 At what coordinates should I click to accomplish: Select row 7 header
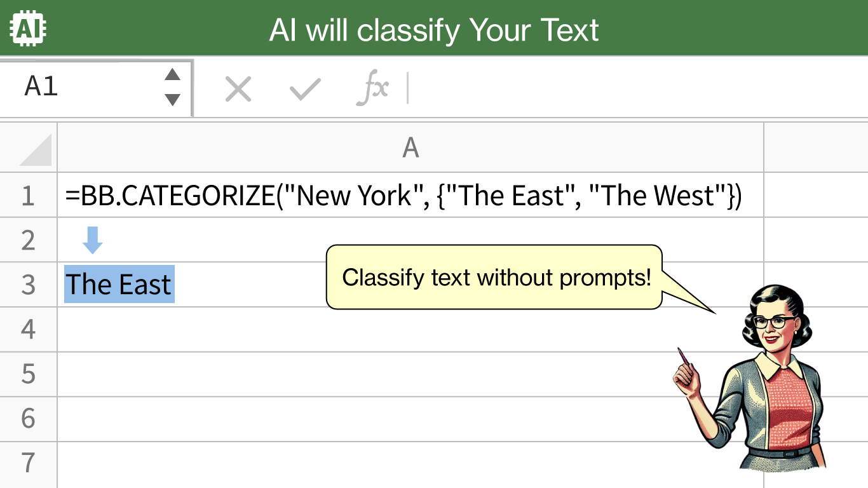pos(29,464)
